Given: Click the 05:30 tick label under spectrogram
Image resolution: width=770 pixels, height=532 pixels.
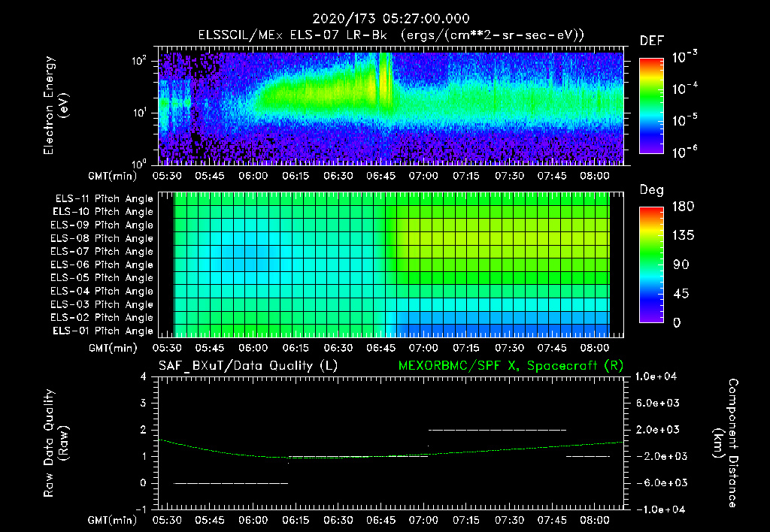Looking at the screenshot, I should coord(167,176).
